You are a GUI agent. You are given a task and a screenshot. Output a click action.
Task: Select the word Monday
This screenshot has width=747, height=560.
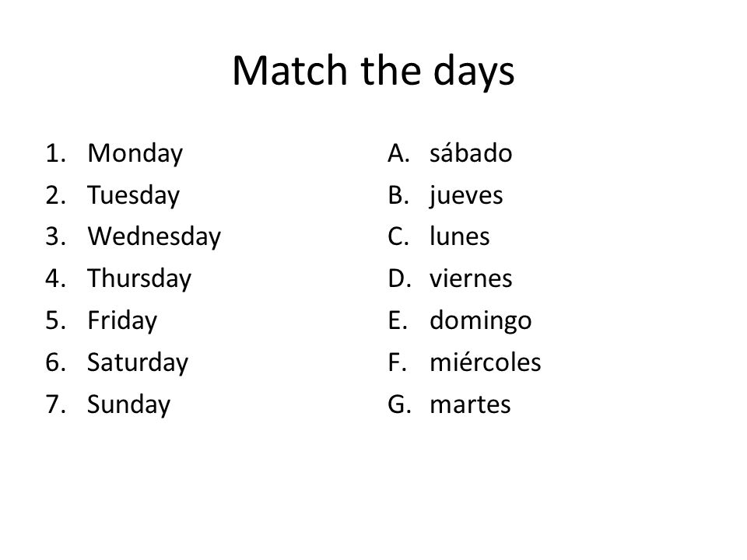pyautogui.click(x=135, y=154)
